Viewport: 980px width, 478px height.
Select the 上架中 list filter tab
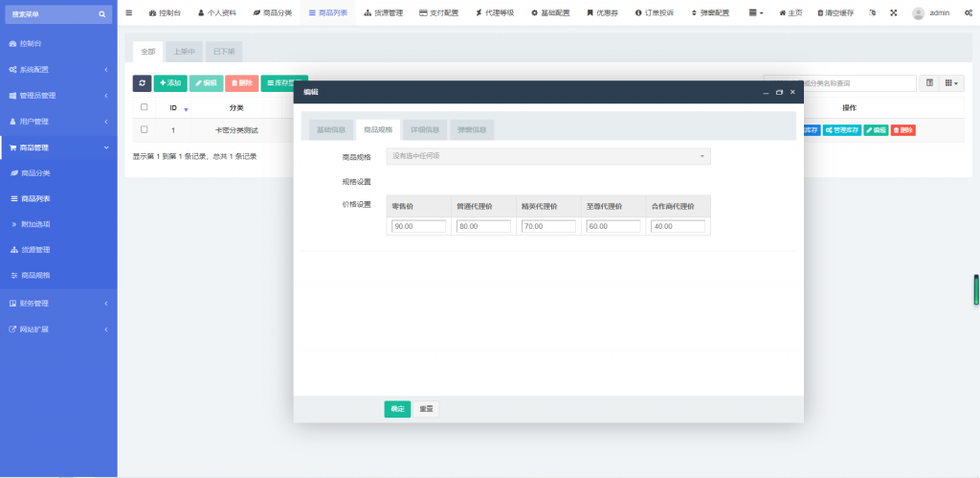pos(185,52)
